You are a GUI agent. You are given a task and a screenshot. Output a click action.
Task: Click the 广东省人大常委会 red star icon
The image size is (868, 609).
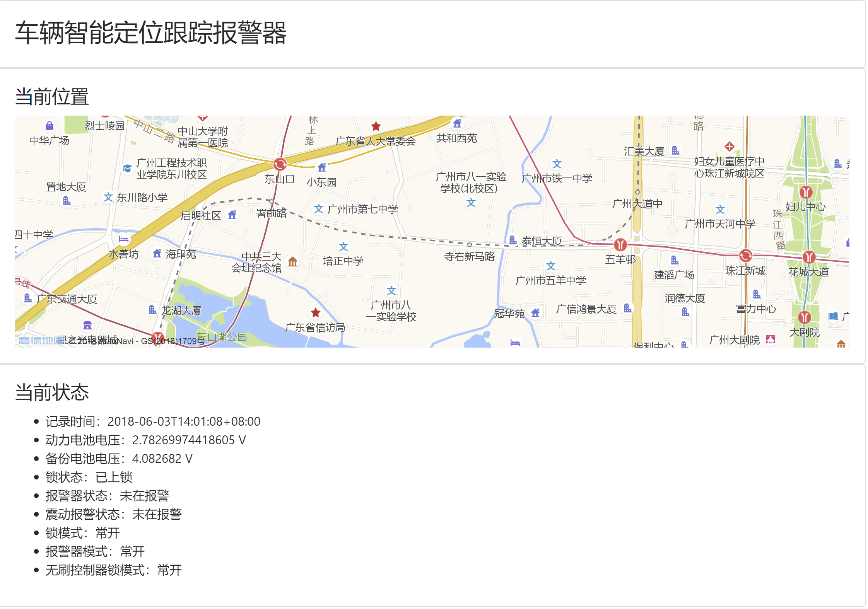376,126
